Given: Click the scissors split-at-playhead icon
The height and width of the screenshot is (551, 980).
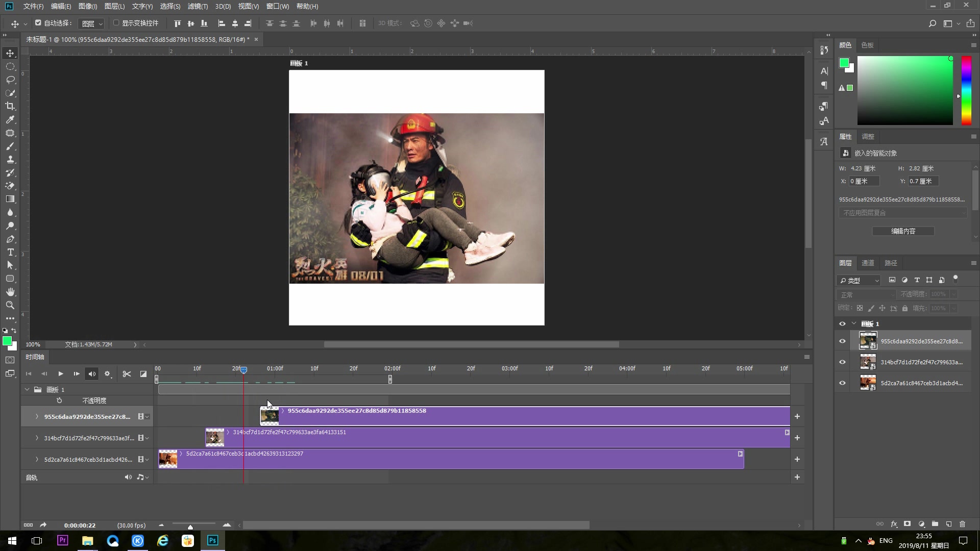Looking at the screenshot, I should [x=127, y=374].
